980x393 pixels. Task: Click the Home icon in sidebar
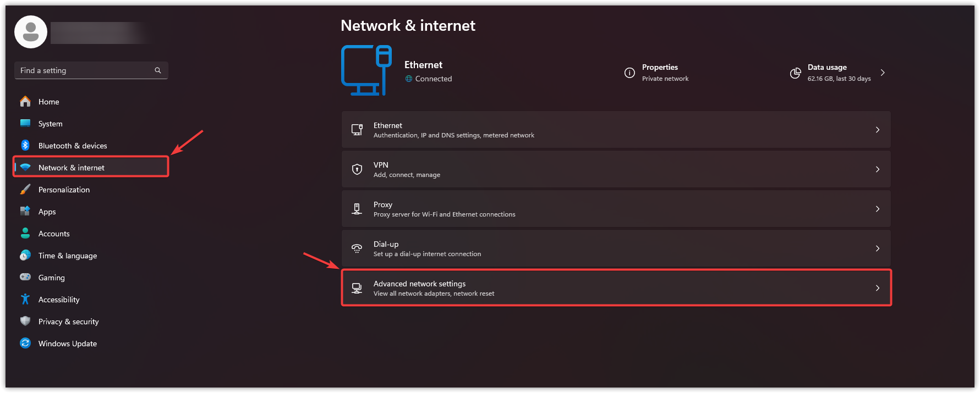[x=25, y=102]
